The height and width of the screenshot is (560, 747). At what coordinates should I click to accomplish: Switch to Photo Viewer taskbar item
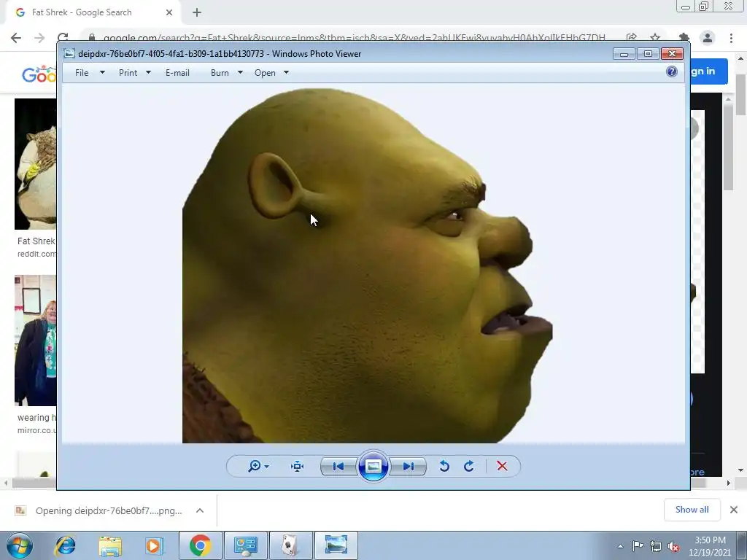pyautogui.click(x=336, y=545)
